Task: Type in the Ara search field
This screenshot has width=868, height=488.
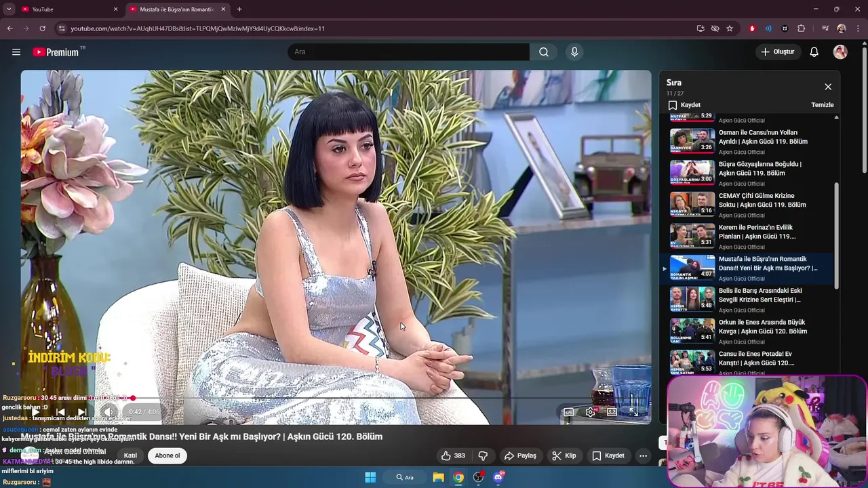Action: coord(409,52)
